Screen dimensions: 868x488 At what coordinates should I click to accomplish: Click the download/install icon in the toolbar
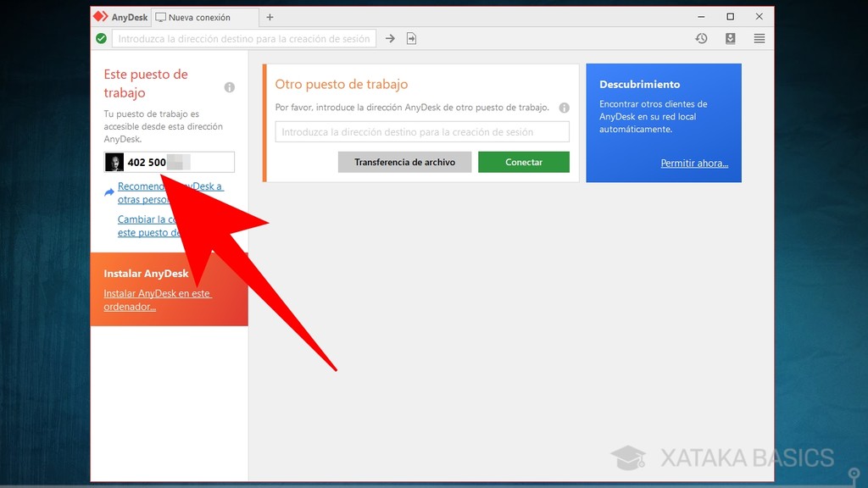731,38
